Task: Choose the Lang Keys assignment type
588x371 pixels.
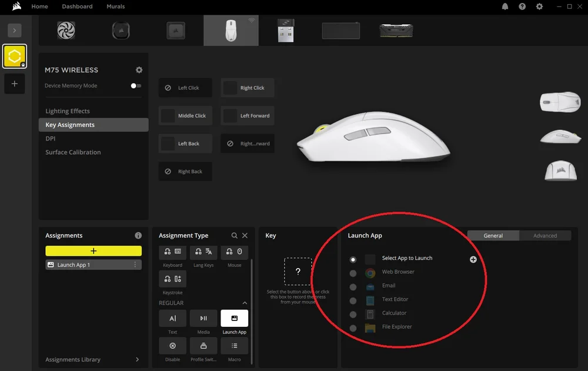Action: 203,252
